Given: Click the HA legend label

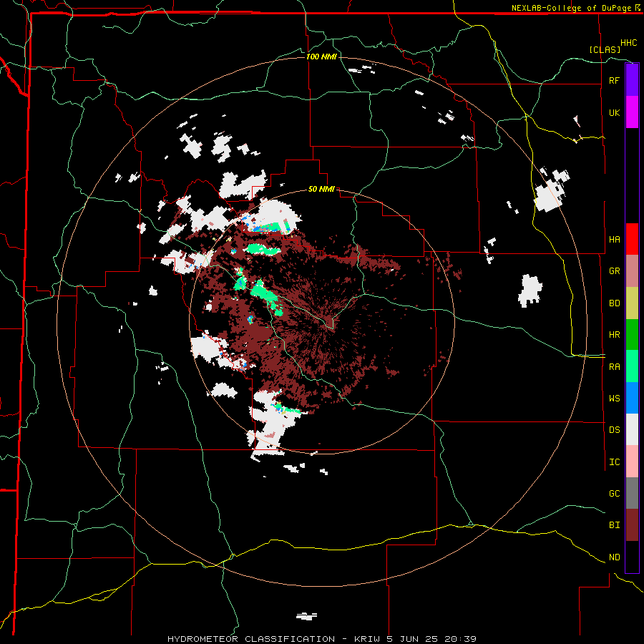Looking at the screenshot, I should click(x=614, y=239).
